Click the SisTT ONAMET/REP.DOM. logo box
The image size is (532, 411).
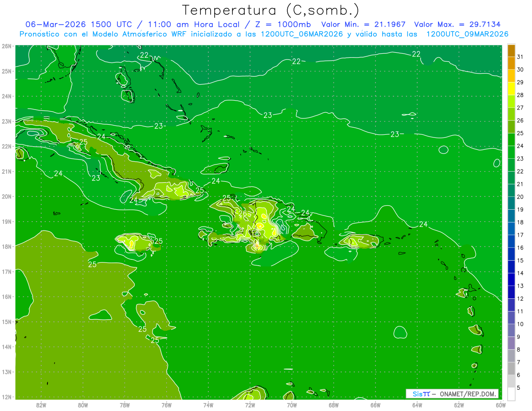pyautogui.click(x=452, y=394)
